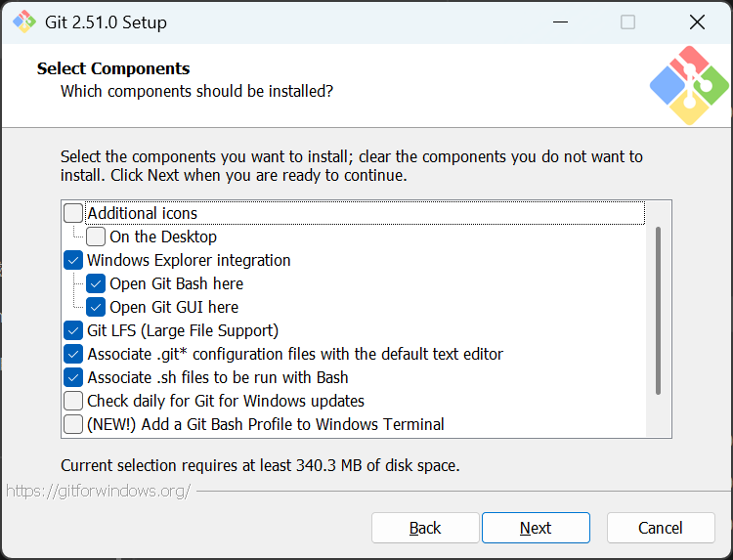Cancel the Git installation
The width and height of the screenshot is (733, 560).
click(x=661, y=528)
